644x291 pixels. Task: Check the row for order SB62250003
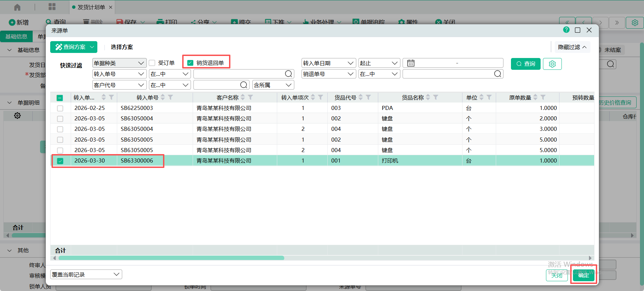coord(60,108)
